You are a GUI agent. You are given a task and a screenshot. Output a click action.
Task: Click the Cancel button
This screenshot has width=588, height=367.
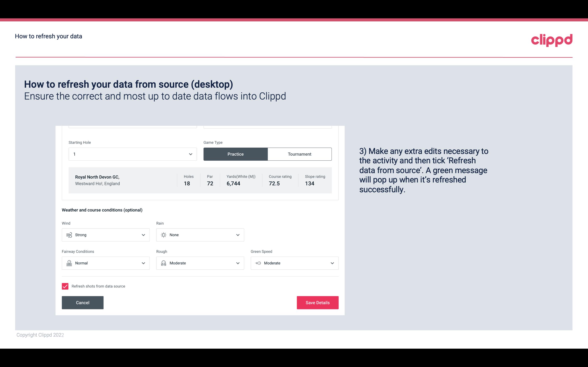[x=83, y=302]
